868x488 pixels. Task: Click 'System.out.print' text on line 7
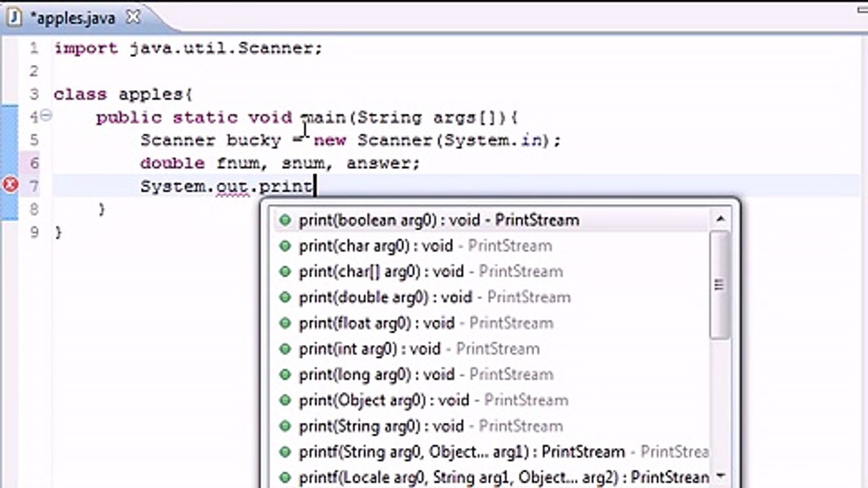[x=226, y=186]
